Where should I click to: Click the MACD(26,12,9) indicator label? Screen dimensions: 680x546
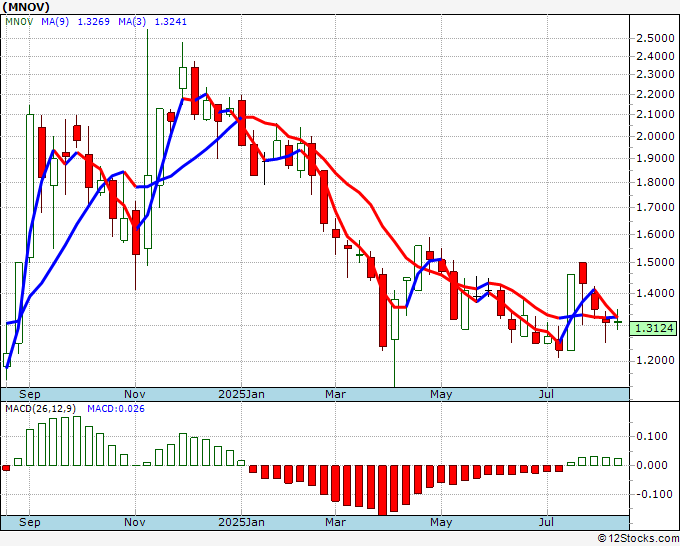pos(41,409)
